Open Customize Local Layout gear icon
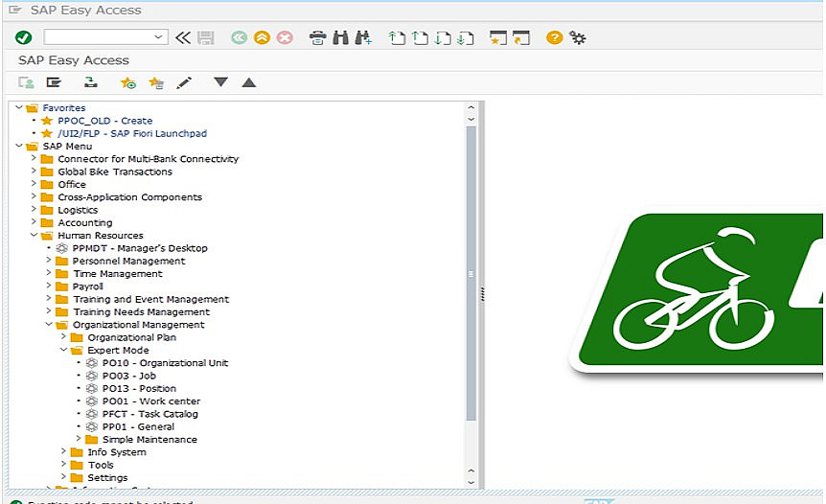Viewport: 826px width, 504px height. 578,38
